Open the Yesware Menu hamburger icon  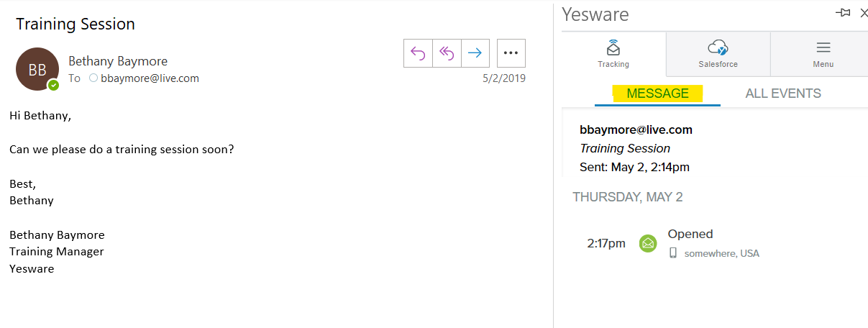[823, 54]
